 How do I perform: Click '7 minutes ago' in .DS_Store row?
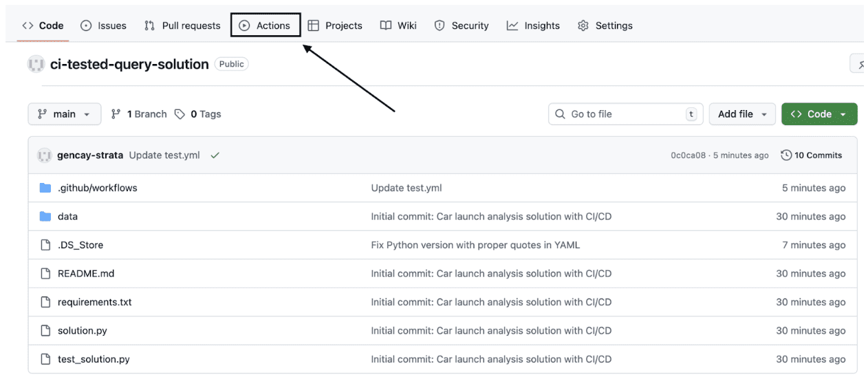point(814,245)
